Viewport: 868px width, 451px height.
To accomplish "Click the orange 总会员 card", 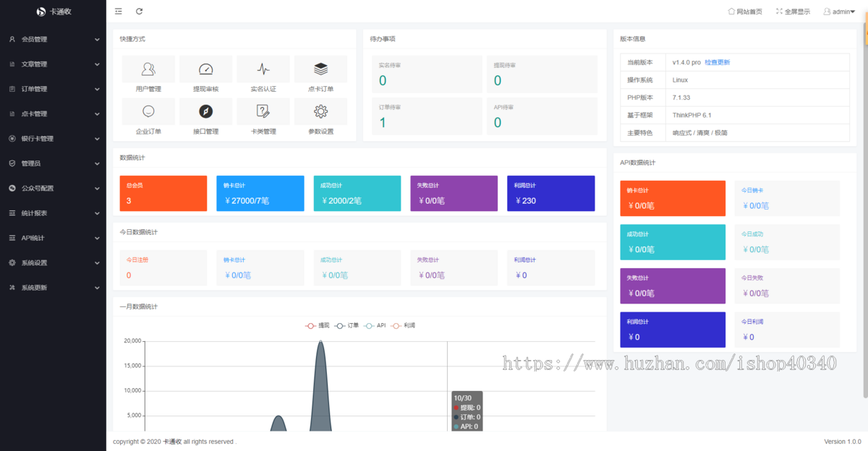I will [x=163, y=194].
